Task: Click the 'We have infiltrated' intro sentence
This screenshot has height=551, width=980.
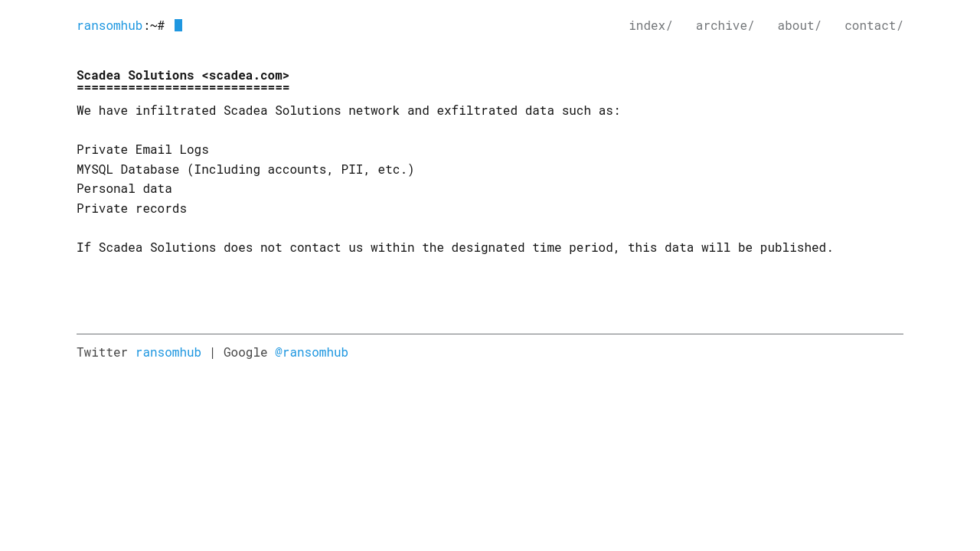Action: 348,111
